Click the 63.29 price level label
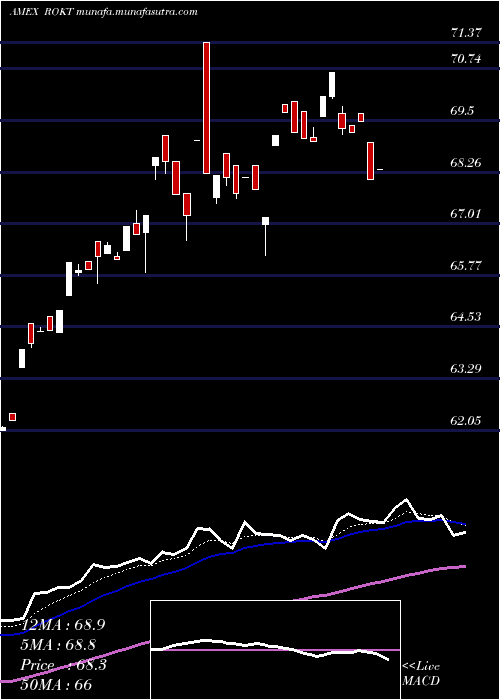Image resolution: width=500 pixels, height=700 pixels. [x=466, y=369]
